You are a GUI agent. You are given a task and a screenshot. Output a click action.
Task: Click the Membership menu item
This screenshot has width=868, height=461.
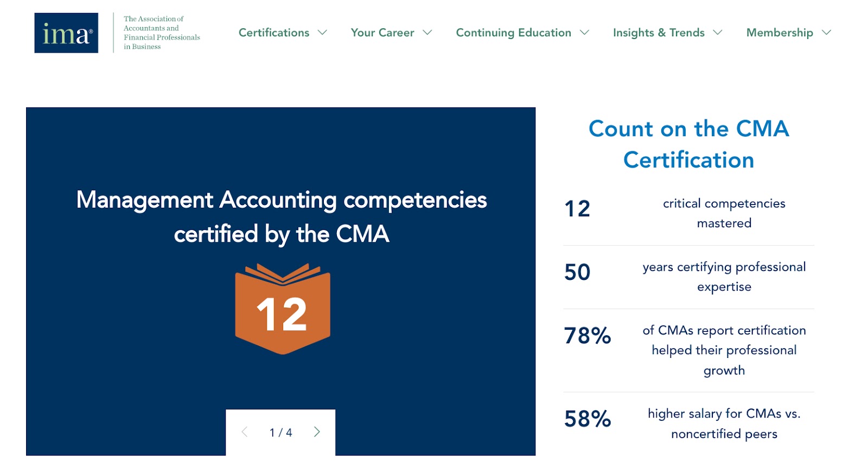pos(780,33)
